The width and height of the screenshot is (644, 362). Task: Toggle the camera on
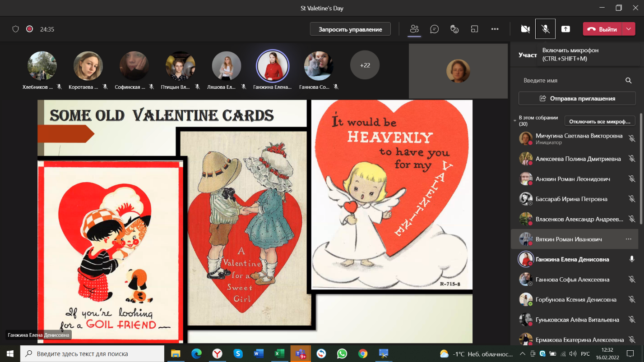[525, 29]
